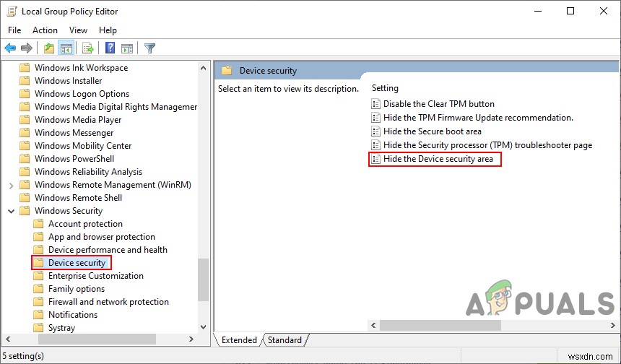Viewport: 621px width, 364px height.
Task: Select Windows Media Digital Rights Management folder
Action: pos(116,107)
